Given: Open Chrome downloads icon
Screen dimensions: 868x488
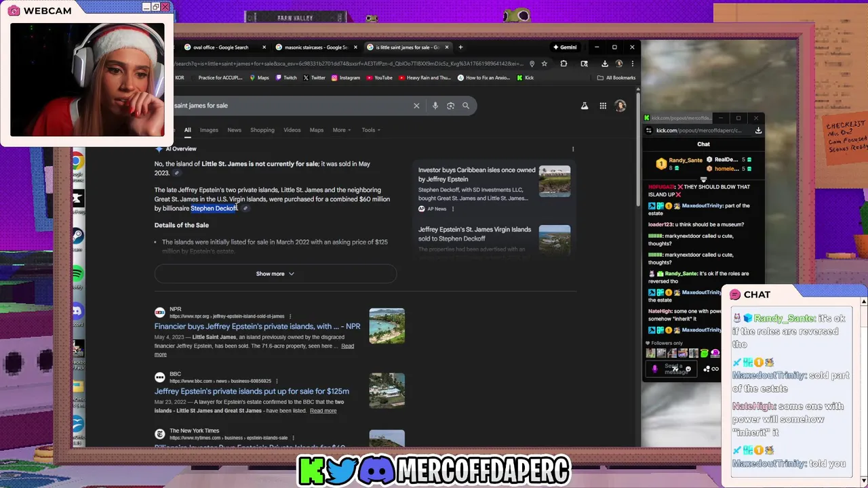Looking at the screenshot, I should (x=604, y=64).
